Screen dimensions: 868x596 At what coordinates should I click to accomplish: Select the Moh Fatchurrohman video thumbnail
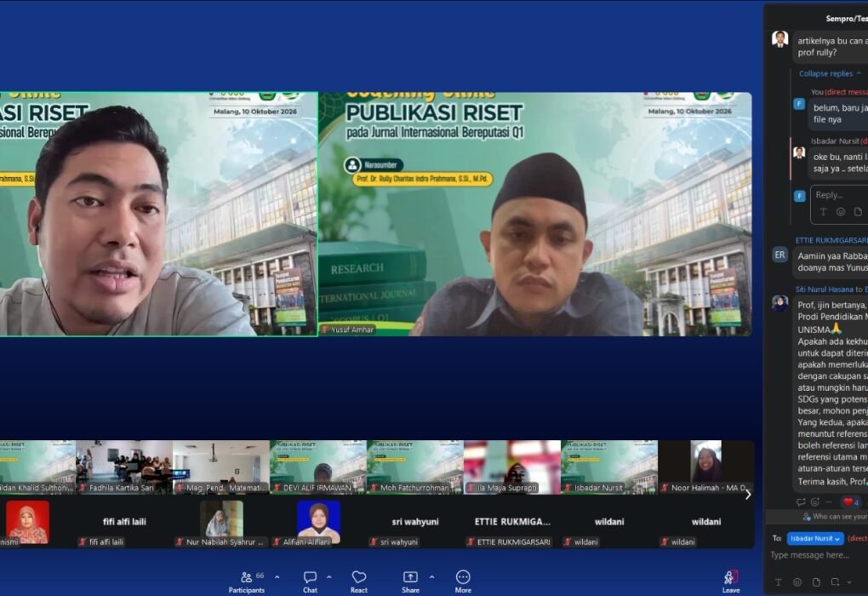[x=414, y=467]
